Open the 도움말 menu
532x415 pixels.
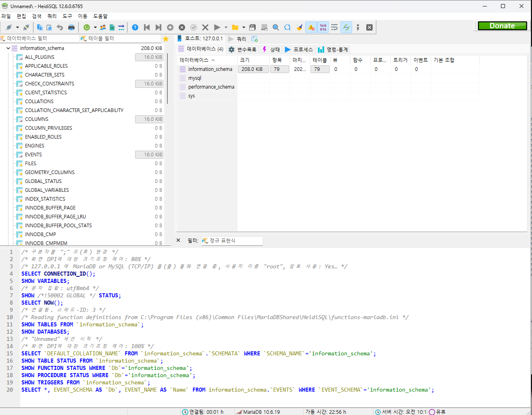100,16
